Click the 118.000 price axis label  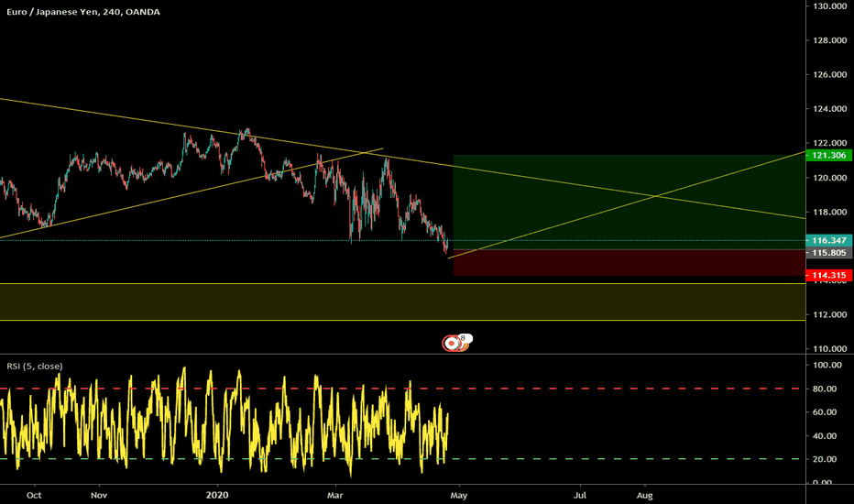pyautogui.click(x=829, y=212)
